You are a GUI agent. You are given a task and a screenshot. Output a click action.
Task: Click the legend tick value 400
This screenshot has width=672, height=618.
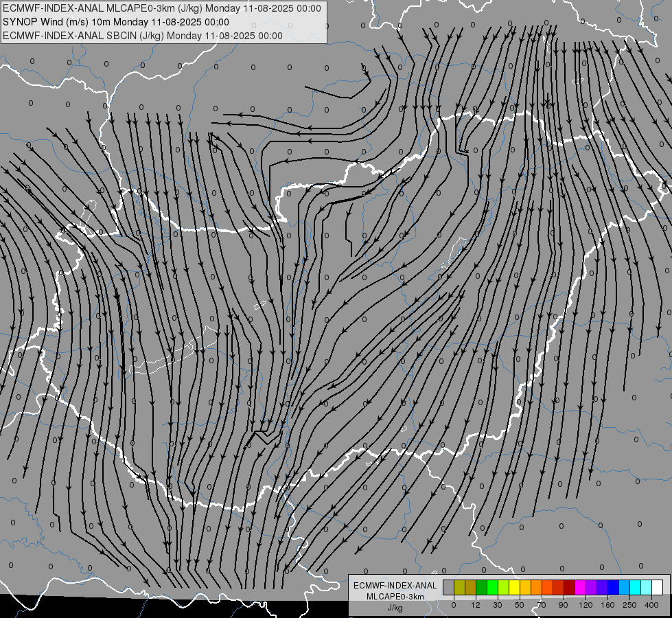[x=651, y=605]
